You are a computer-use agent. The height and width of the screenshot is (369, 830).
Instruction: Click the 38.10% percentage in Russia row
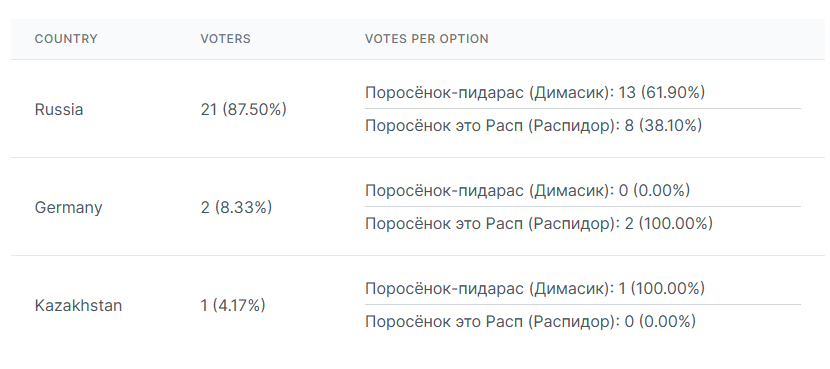click(x=670, y=125)
